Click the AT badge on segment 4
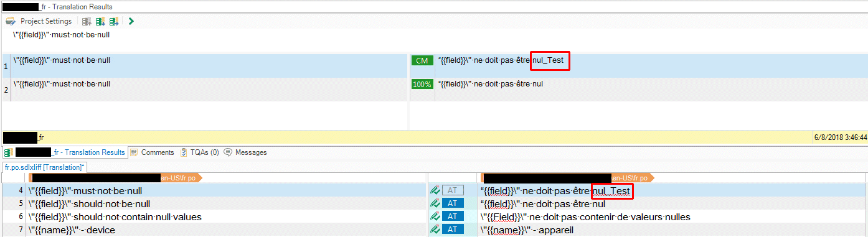 click(453, 190)
